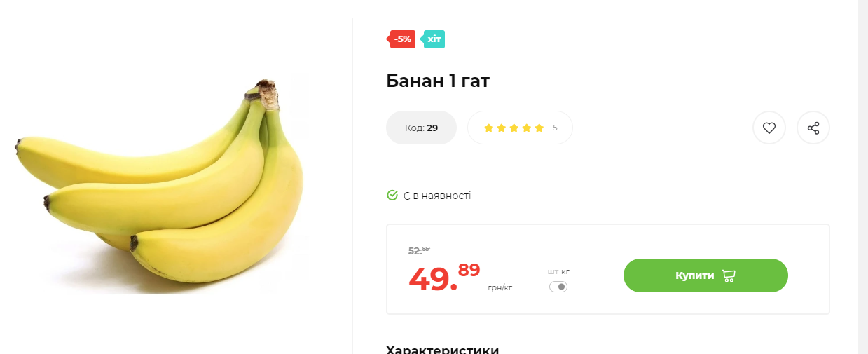Choose the шт unit label
This screenshot has width=868, height=354.
click(x=553, y=271)
